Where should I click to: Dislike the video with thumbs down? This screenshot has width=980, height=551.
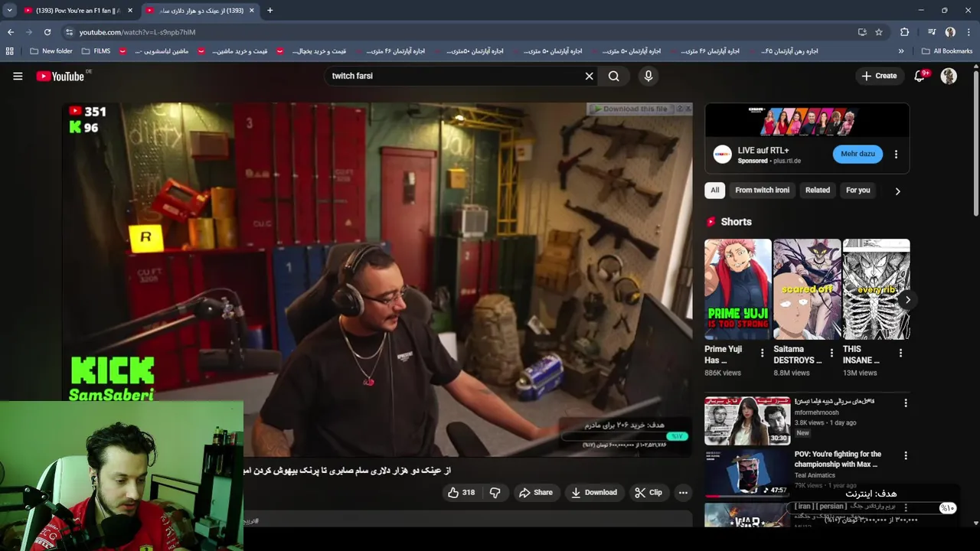point(495,493)
